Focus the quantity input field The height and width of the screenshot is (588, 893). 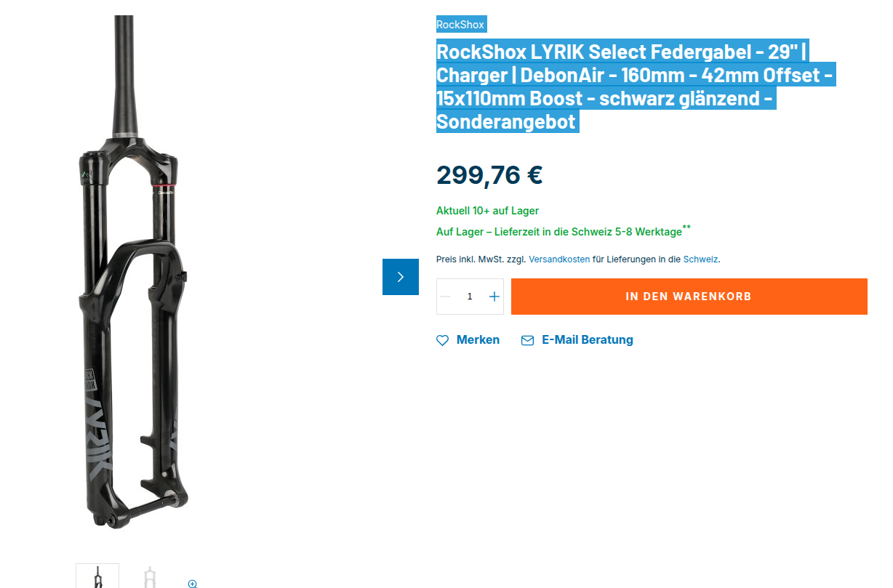[470, 297]
